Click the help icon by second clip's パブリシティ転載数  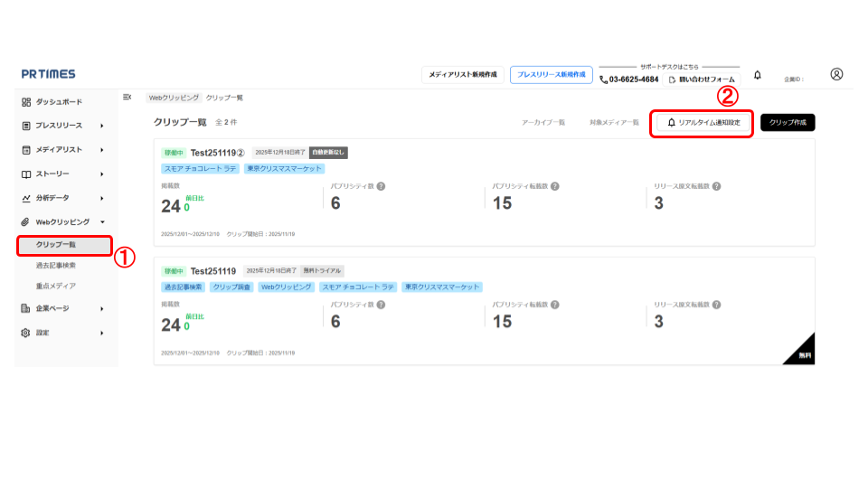[554, 305]
